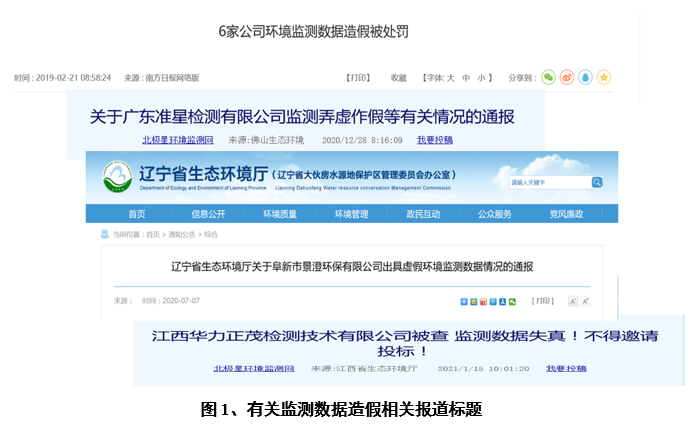
Task: Click the date 2021/1/15 10:01:20
Action: (483, 368)
